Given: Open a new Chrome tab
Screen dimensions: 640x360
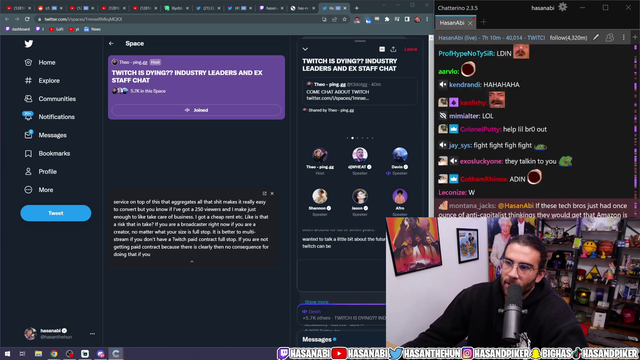Looking at the screenshot, I should point(356,8).
